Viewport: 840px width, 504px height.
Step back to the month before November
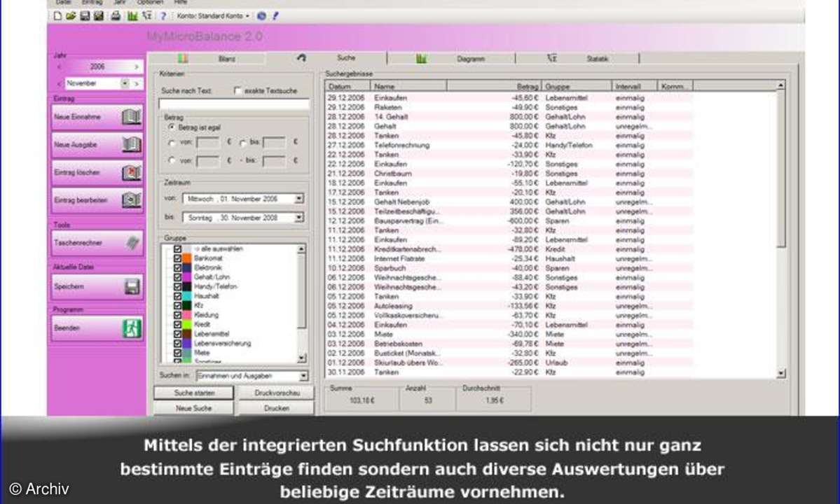[x=59, y=83]
